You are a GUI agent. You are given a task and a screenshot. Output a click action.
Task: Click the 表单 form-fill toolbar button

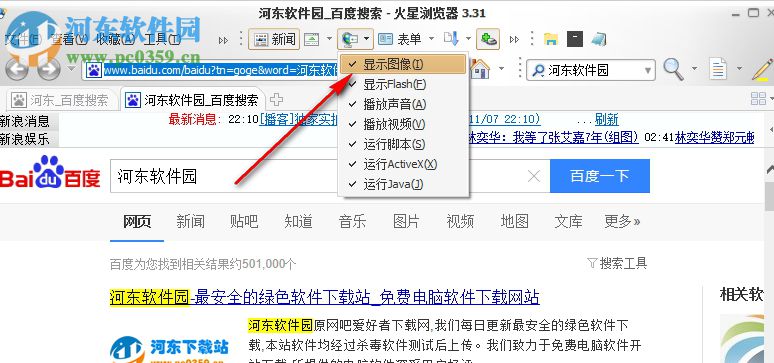click(400, 39)
